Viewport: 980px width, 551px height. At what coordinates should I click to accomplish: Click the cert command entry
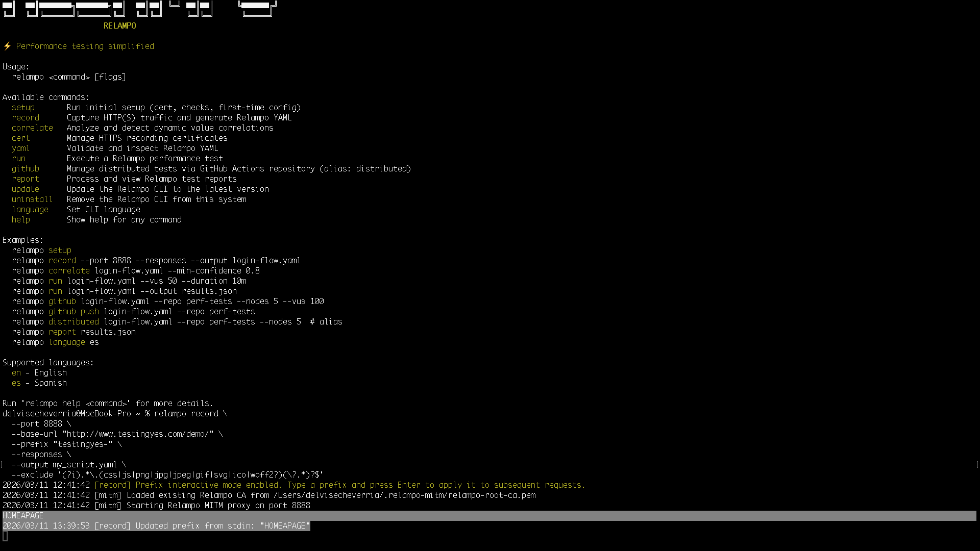20,138
